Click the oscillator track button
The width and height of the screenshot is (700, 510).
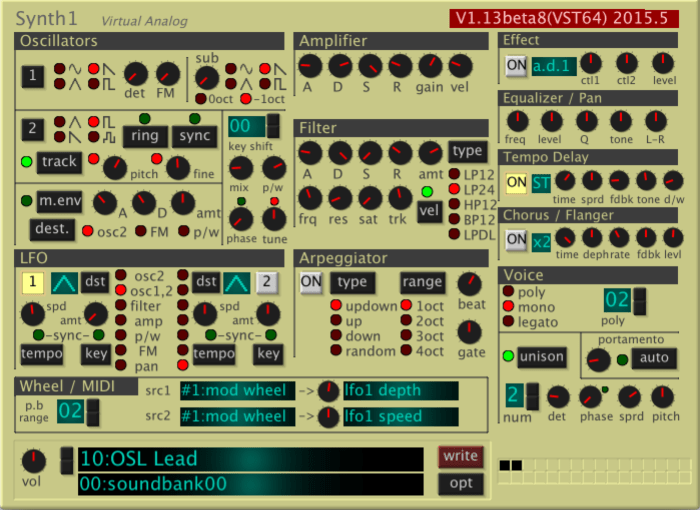point(59,162)
